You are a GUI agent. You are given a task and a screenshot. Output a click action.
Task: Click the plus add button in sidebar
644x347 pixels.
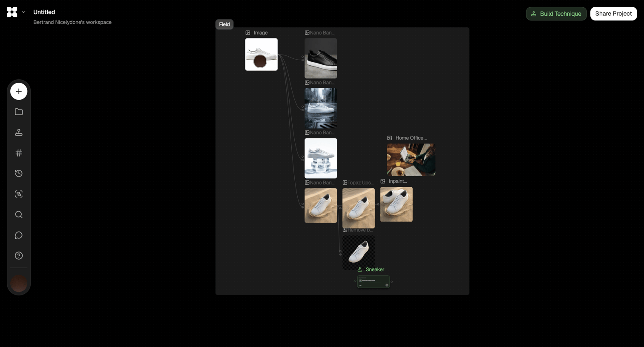pyautogui.click(x=19, y=91)
